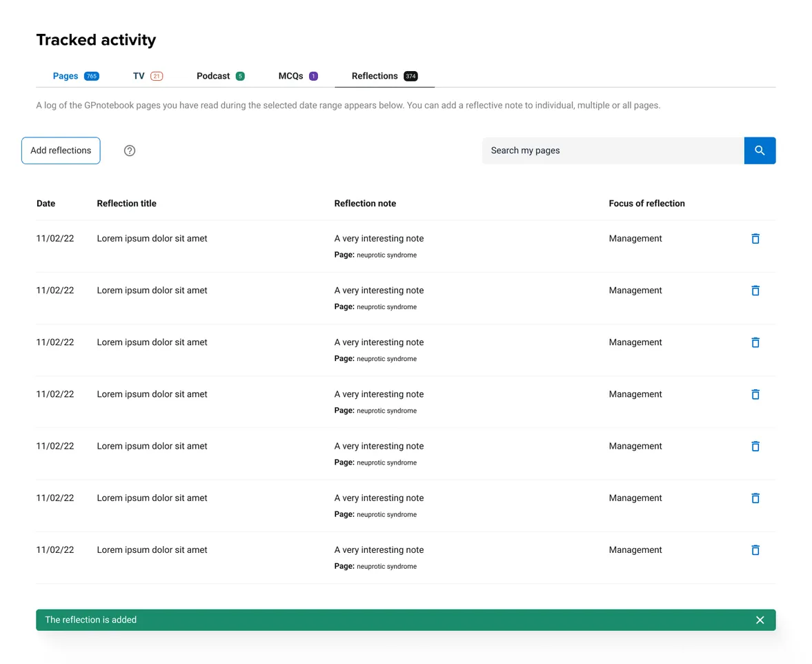Click the trash icon in the second row

[x=755, y=291]
